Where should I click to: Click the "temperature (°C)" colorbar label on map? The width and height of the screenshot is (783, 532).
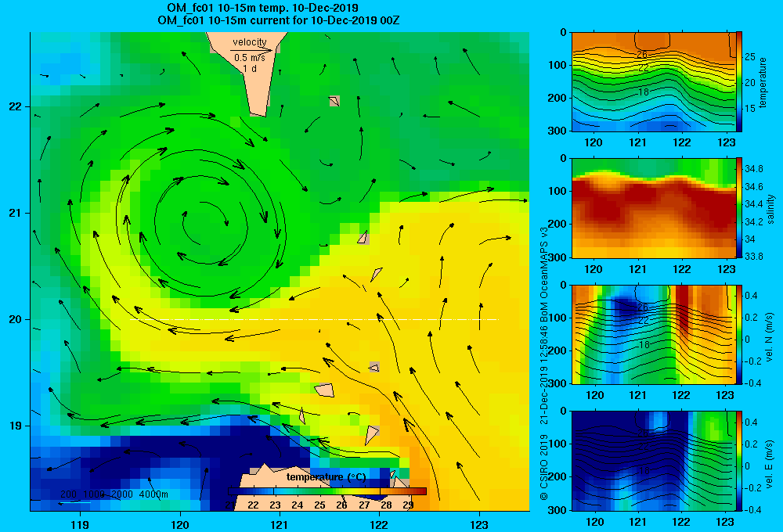(326, 477)
